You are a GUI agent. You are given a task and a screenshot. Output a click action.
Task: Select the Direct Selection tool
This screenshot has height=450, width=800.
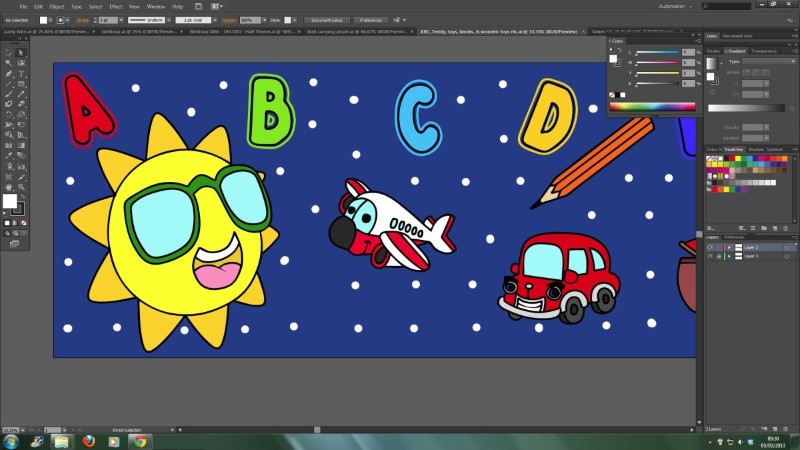point(21,51)
